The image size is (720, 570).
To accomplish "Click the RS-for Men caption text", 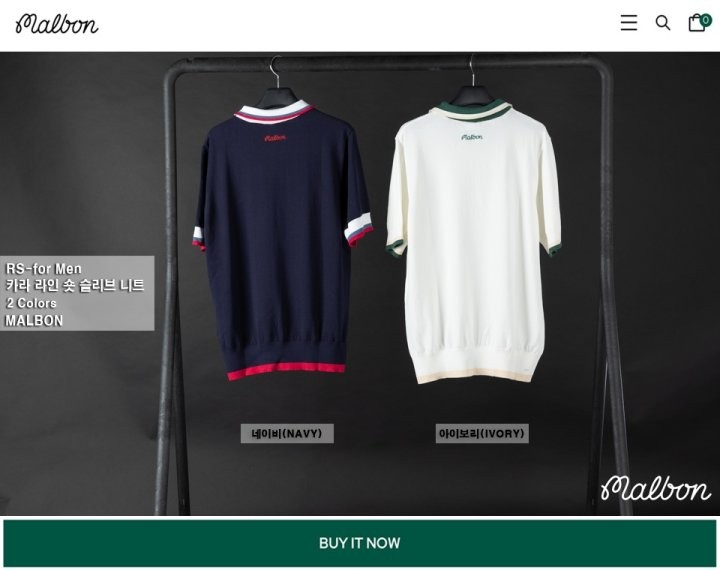I will pos(44,269).
